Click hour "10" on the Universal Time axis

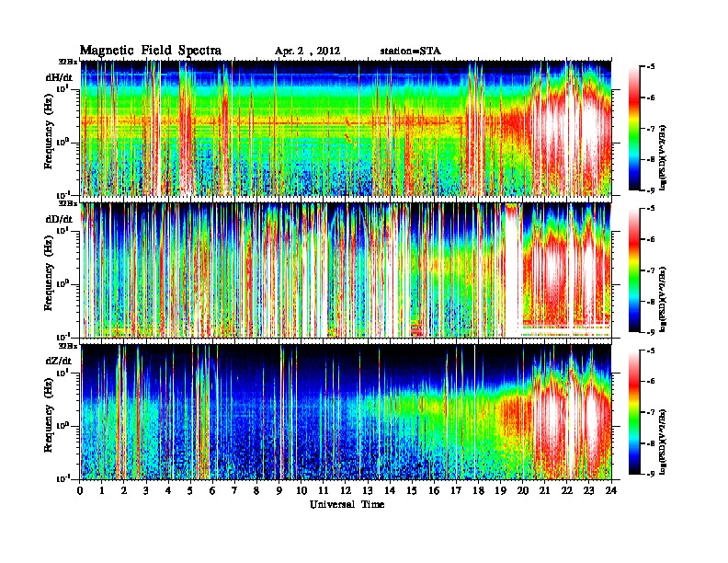[301, 490]
